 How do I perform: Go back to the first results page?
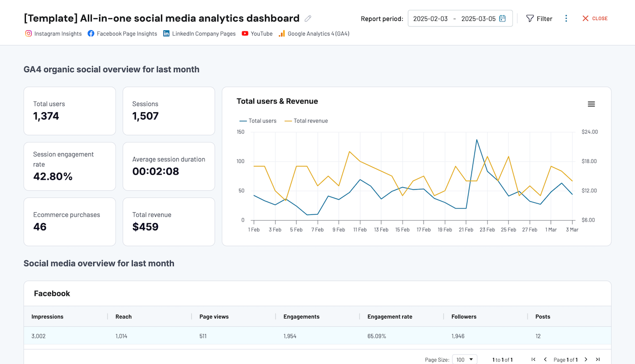[x=533, y=359]
